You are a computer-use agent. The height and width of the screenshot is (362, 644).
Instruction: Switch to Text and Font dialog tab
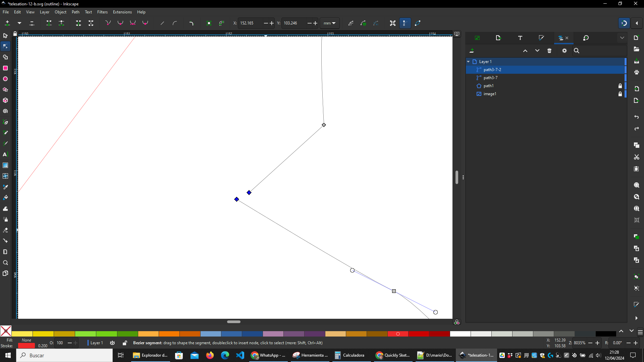(x=520, y=38)
